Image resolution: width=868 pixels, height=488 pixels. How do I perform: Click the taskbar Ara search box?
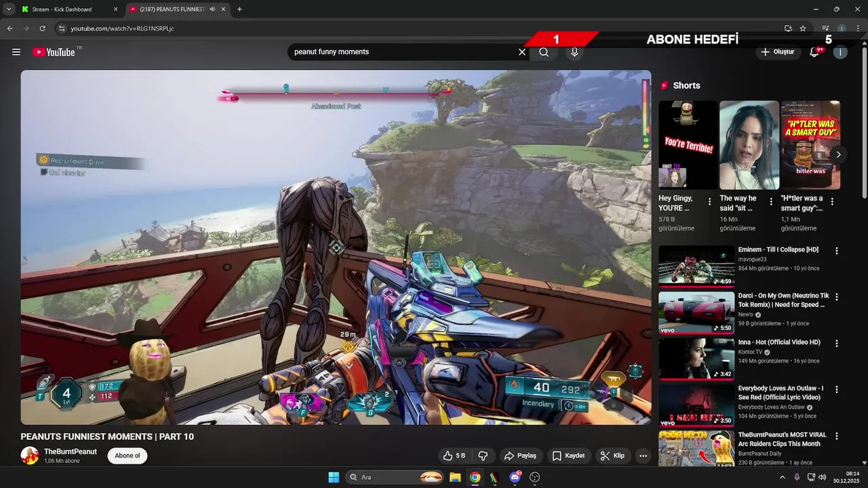click(395, 477)
